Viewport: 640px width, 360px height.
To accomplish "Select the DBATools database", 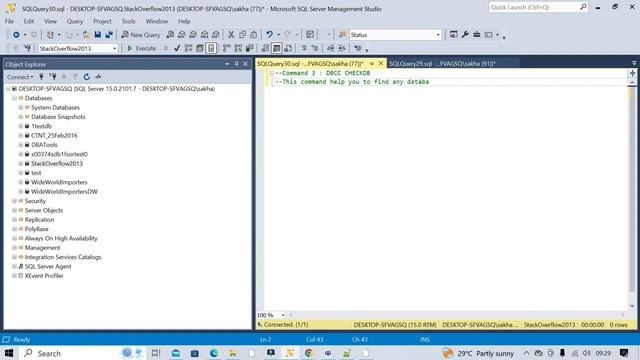I will [x=44, y=144].
